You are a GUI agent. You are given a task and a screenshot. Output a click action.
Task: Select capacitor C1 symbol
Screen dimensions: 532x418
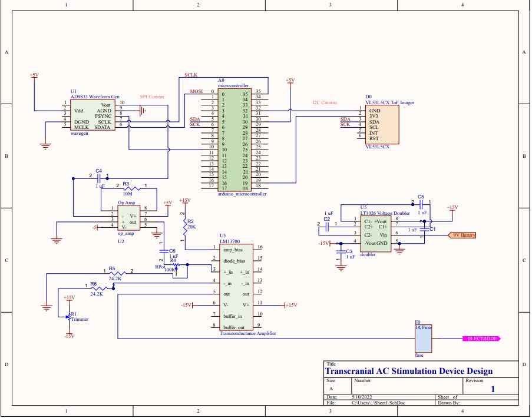pos(424,229)
